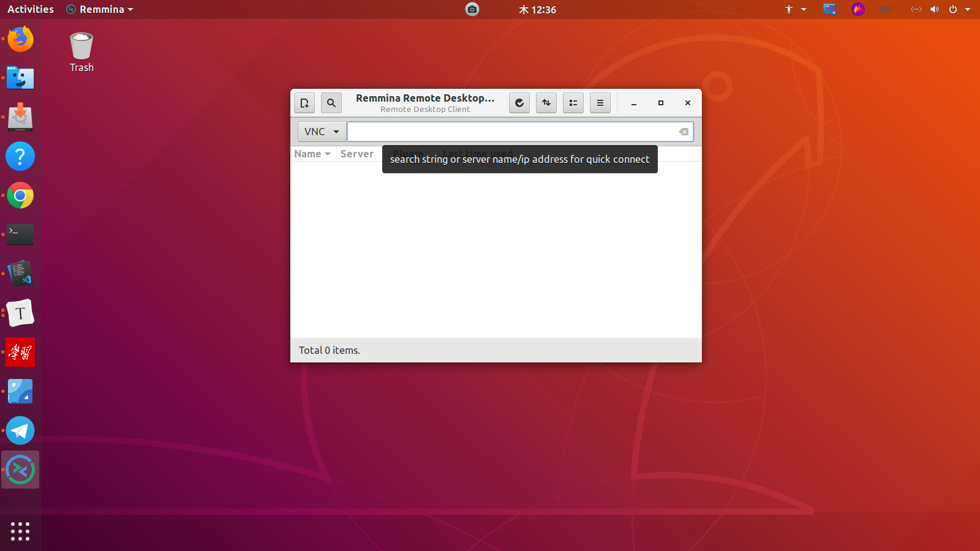Toggle the Remmina search bar magnifier button

click(x=331, y=103)
